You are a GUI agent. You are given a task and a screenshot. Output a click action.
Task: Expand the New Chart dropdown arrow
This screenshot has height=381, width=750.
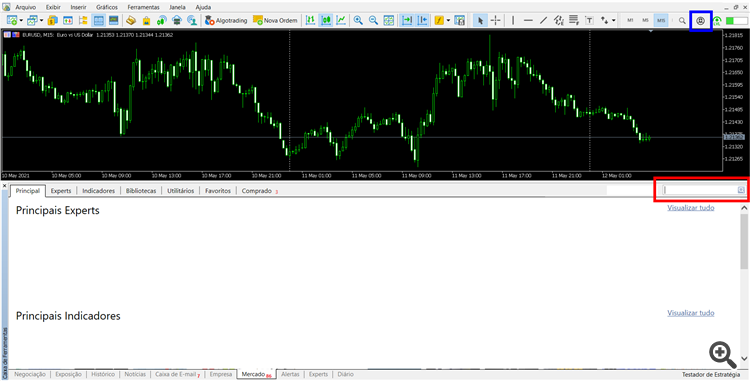(22, 21)
